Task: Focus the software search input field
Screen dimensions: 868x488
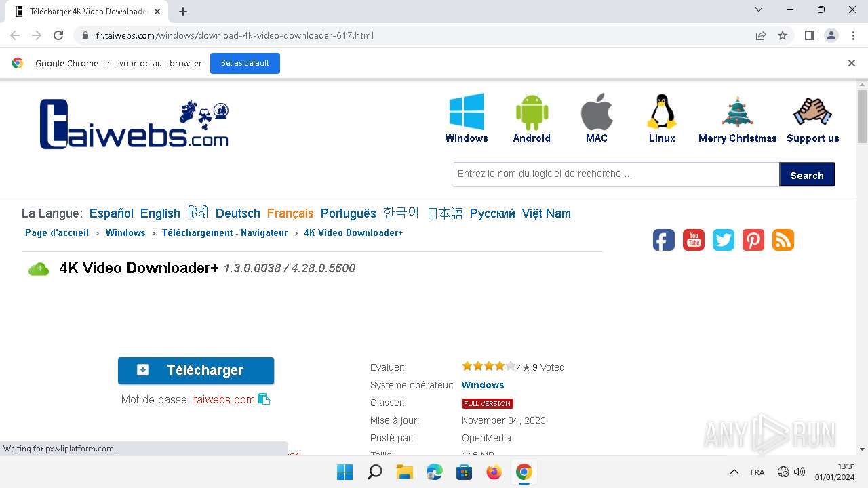Action: (x=616, y=174)
